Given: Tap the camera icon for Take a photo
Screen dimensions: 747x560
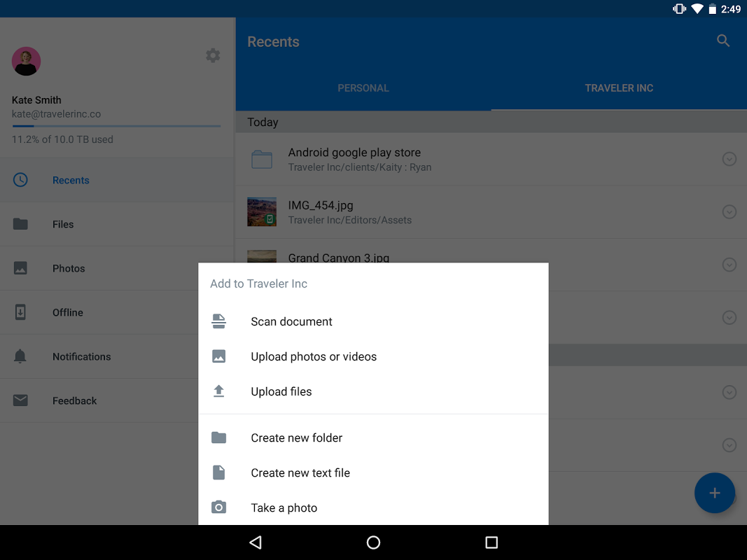Looking at the screenshot, I should [x=218, y=507].
